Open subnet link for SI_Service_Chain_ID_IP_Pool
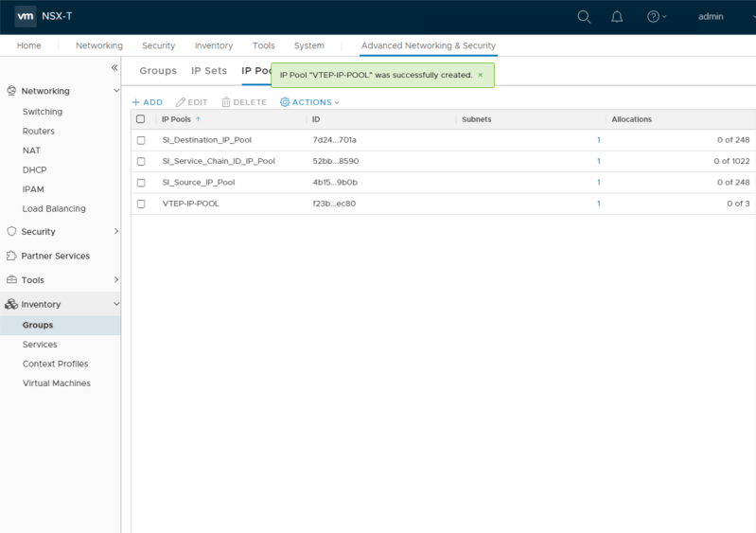 [x=598, y=161]
